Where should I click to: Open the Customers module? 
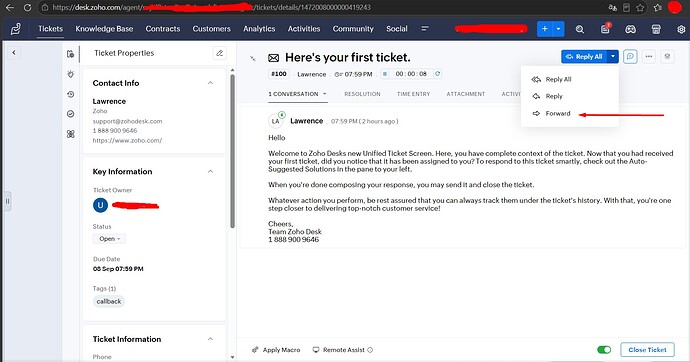(x=211, y=29)
